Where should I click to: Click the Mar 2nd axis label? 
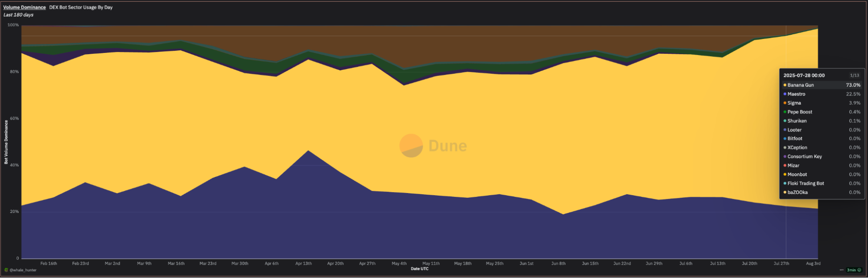click(112, 264)
